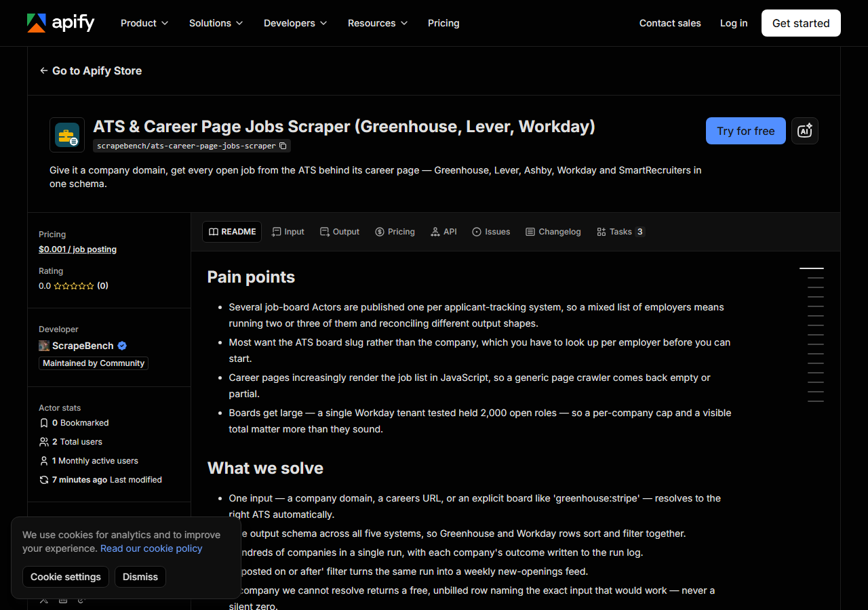Click the 7 minutes ago Last modified text
This screenshot has width=868, height=610.
(107, 480)
